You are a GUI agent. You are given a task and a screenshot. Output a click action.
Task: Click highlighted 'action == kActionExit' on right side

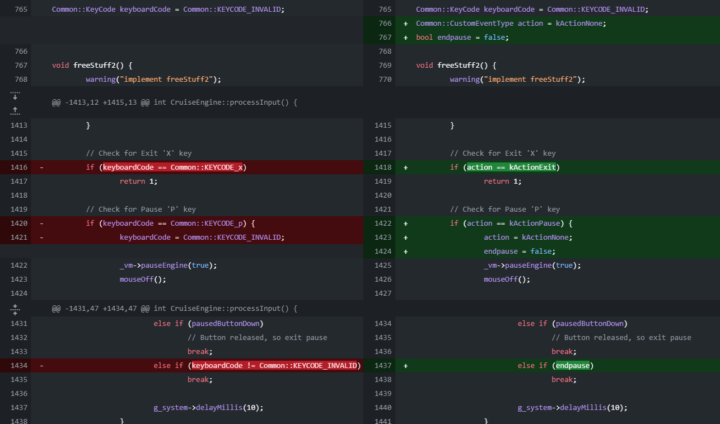511,167
